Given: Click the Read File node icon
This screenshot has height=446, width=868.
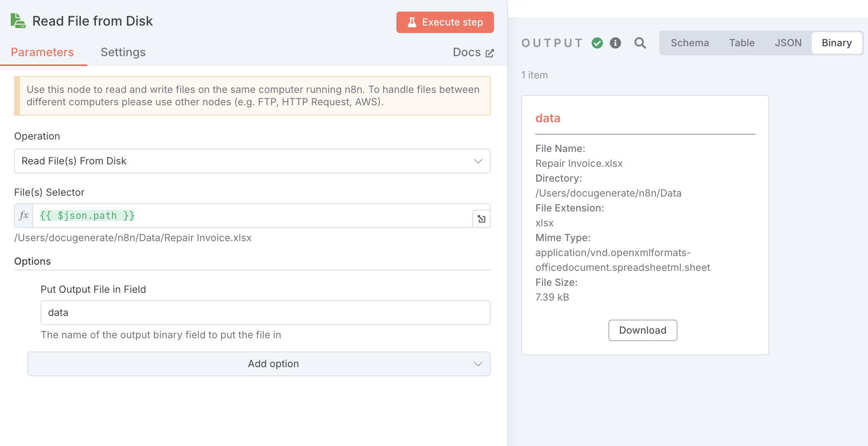Looking at the screenshot, I should tap(18, 21).
